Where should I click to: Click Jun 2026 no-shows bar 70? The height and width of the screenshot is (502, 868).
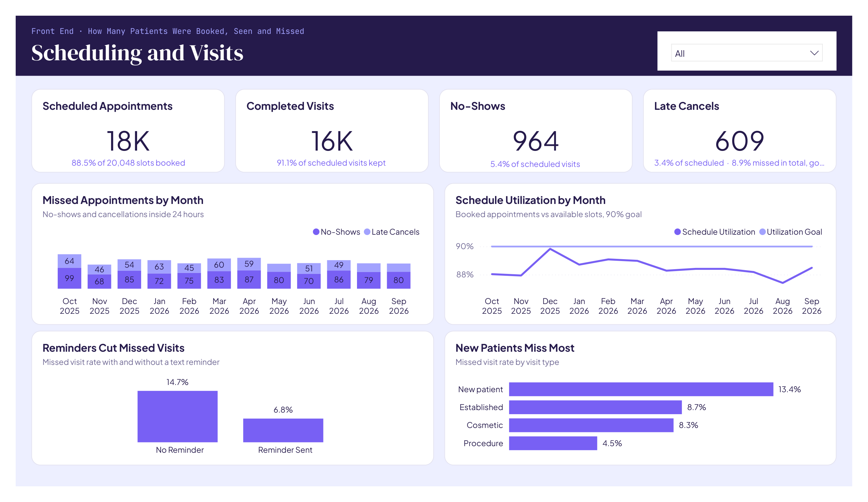point(309,281)
